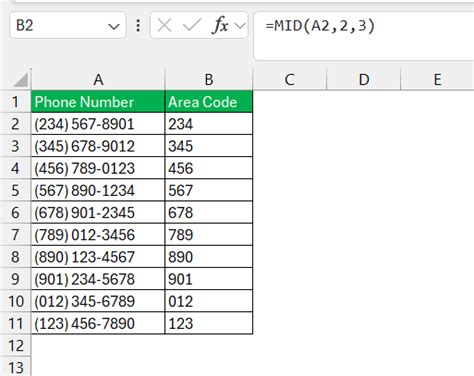Select row 9 header
Image resolution: width=474 pixels, height=376 pixels.
tap(15, 279)
